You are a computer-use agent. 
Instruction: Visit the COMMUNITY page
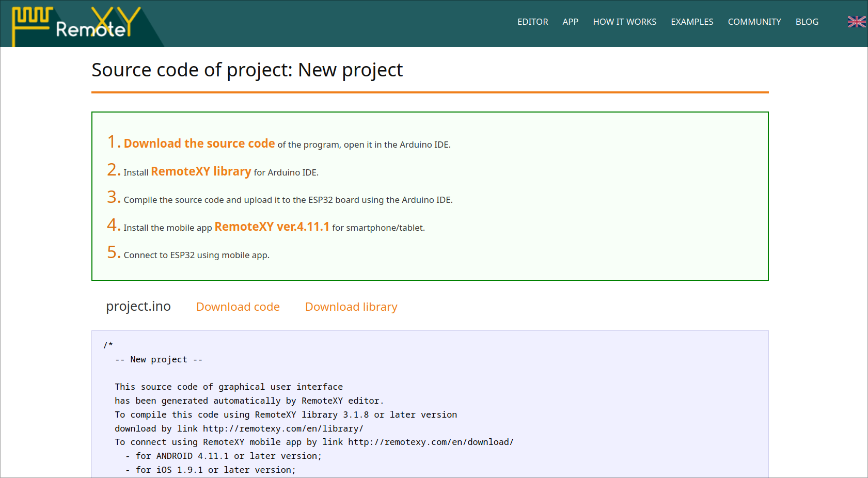coord(754,22)
